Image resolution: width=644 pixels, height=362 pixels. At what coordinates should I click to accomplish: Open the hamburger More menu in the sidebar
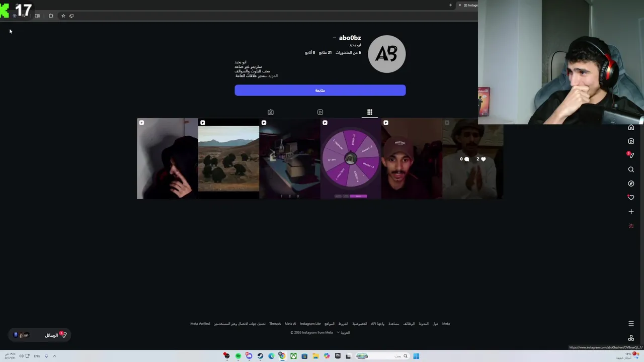[x=631, y=324]
